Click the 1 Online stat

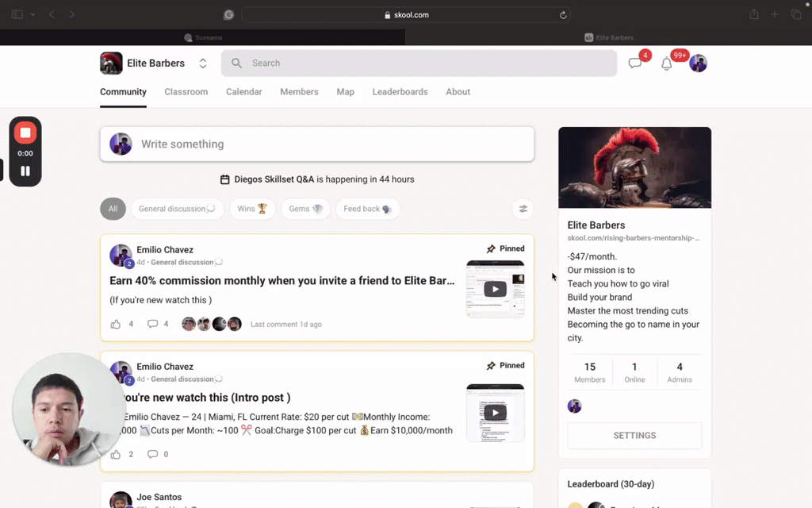634,372
